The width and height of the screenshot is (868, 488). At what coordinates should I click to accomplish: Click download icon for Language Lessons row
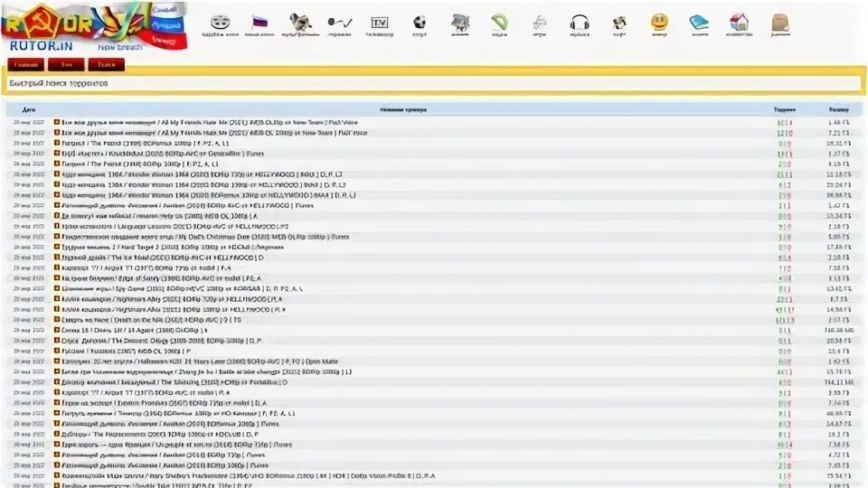(56, 226)
